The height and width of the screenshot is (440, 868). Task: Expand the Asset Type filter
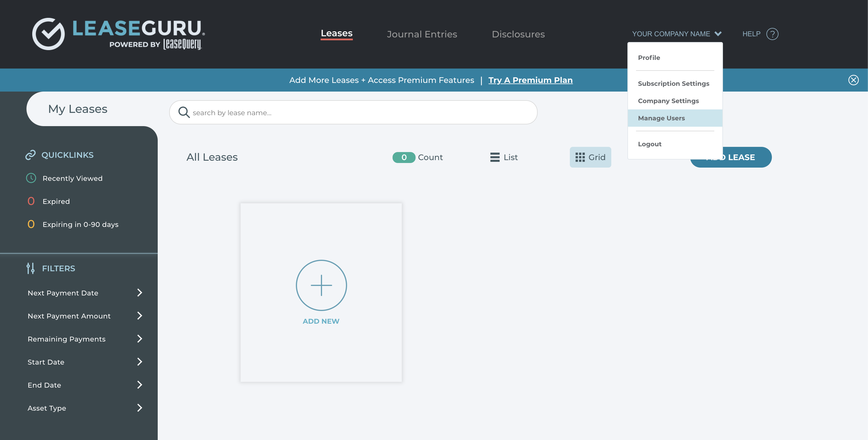click(140, 408)
